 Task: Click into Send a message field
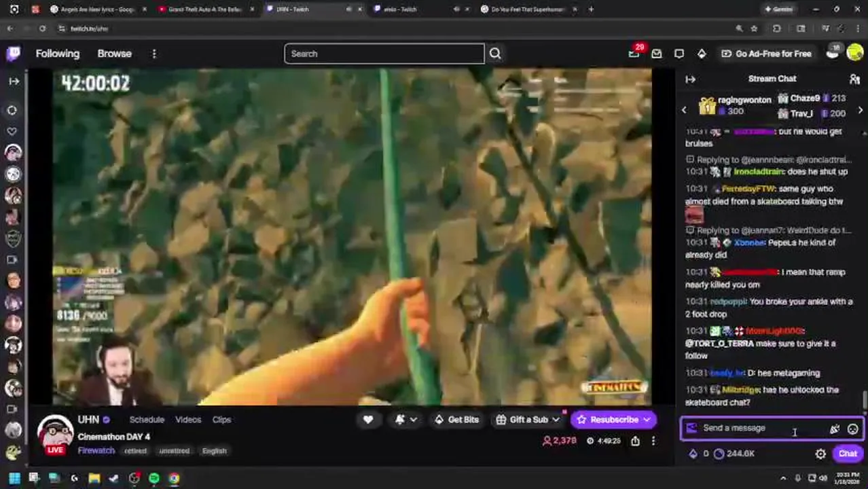point(761,429)
